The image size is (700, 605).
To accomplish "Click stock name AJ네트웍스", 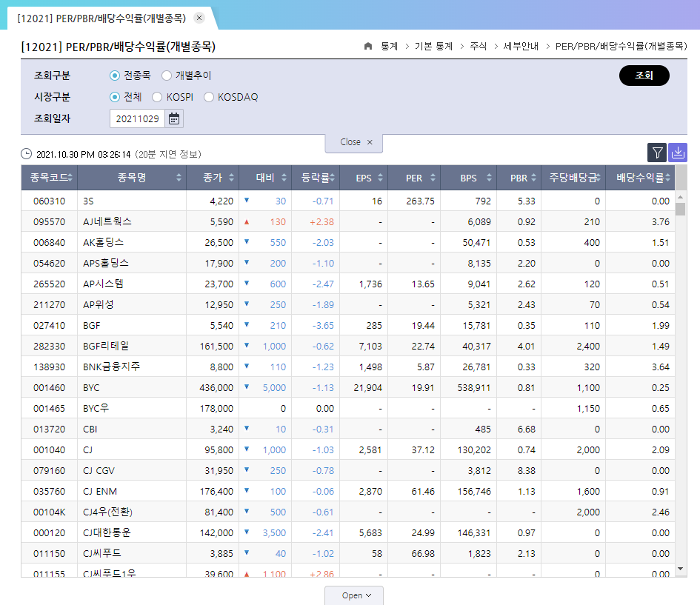I will point(107,221).
